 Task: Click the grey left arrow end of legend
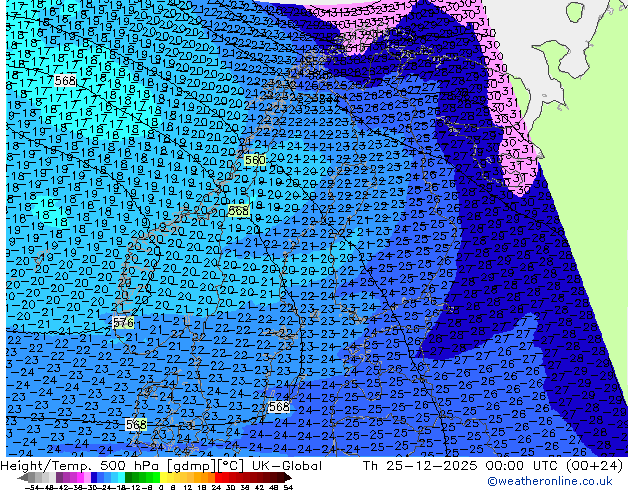click(x=22, y=477)
